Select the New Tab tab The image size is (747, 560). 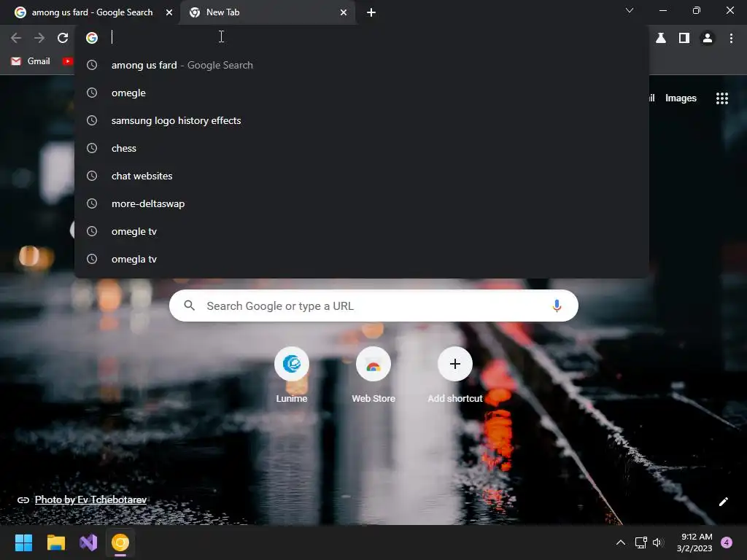267,12
